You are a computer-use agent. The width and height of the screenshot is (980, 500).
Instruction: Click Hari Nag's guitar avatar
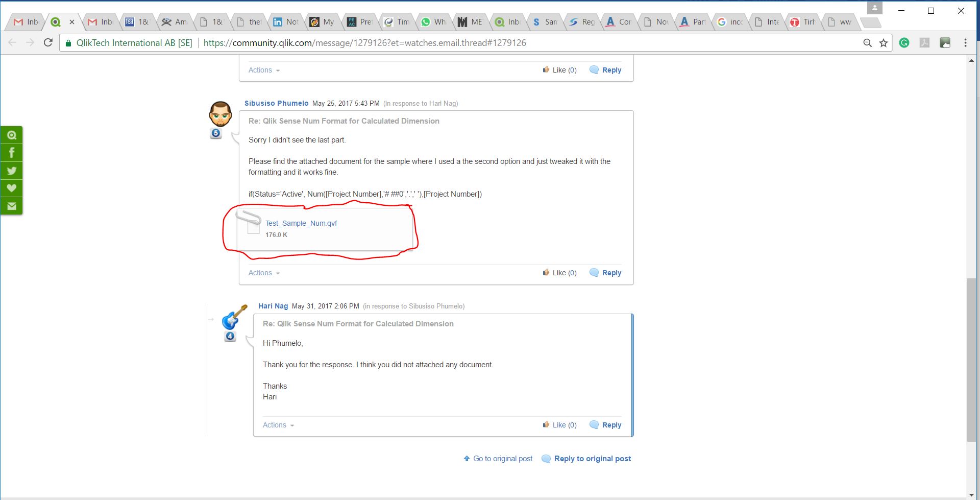234,317
